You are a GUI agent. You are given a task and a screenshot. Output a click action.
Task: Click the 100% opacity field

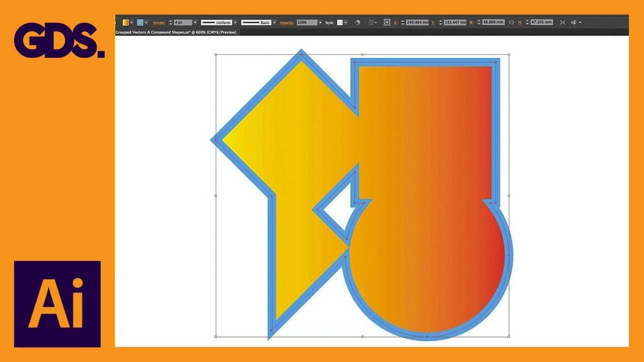coord(307,23)
